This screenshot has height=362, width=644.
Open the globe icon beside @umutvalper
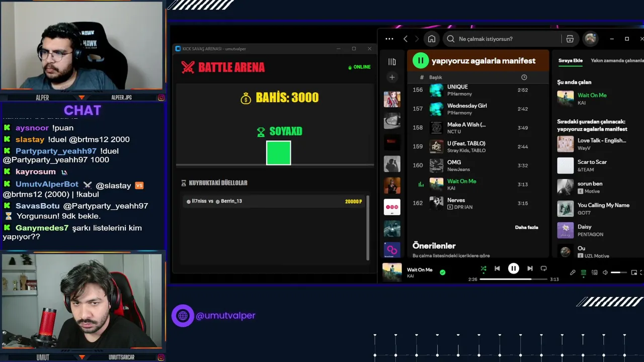pyautogui.click(x=183, y=316)
